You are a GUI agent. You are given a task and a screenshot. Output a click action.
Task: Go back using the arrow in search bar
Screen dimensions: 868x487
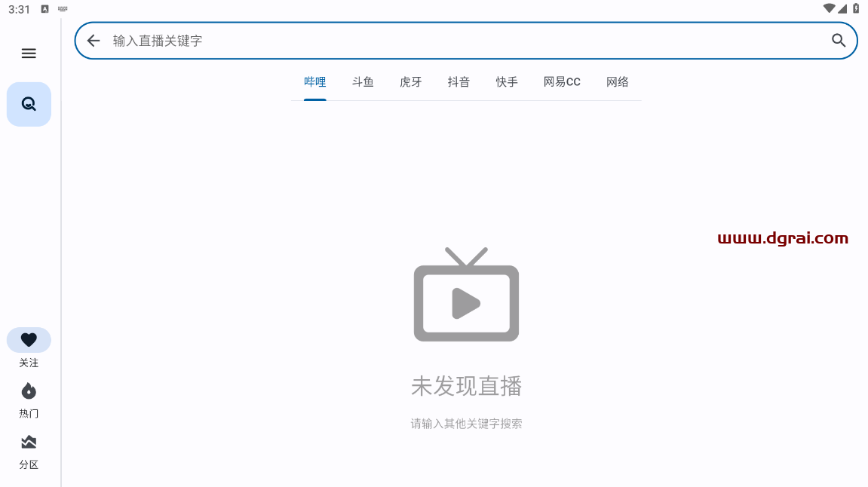click(94, 41)
